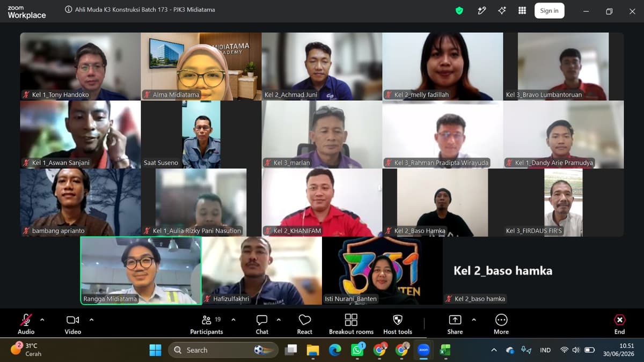Select Rangga Midiatama active speaker tile
This screenshot has width=644, height=362.
[x=141, y=271]
